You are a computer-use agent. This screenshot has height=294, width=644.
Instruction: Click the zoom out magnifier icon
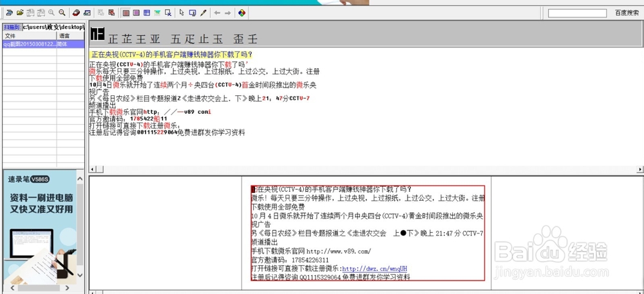pyautogui.click(x=62, y=13)
